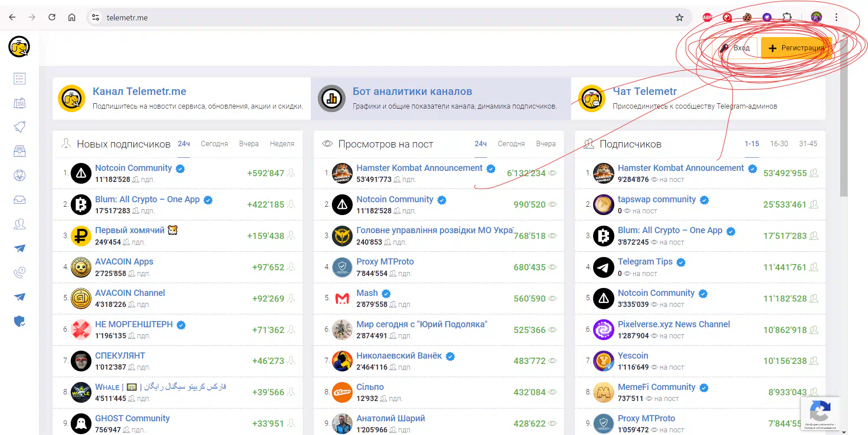The image size is (868, 435).
Task: Open Сільпо channel link
Action: pyautogui.click(x=370, y=387)
